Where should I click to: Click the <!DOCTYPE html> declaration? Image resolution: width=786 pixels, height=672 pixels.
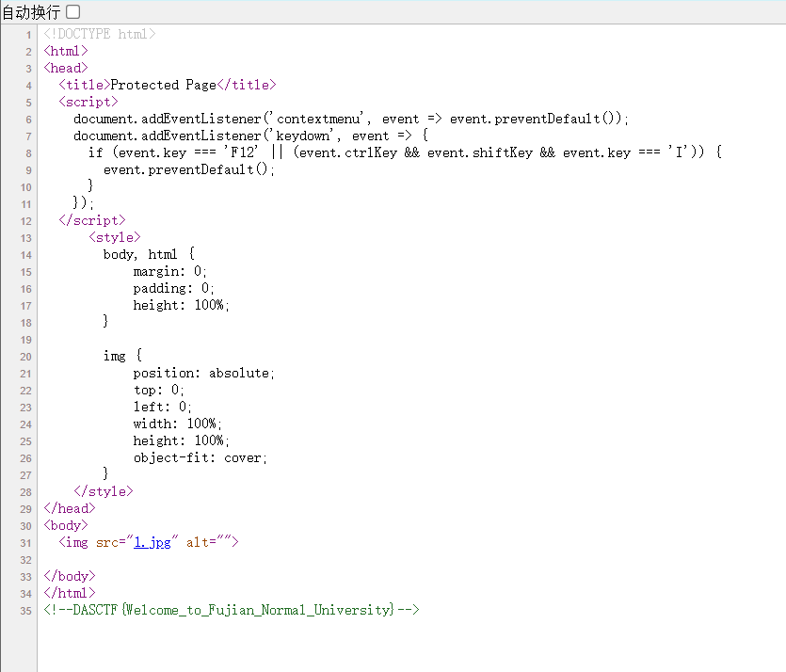[x=99, y=34]
